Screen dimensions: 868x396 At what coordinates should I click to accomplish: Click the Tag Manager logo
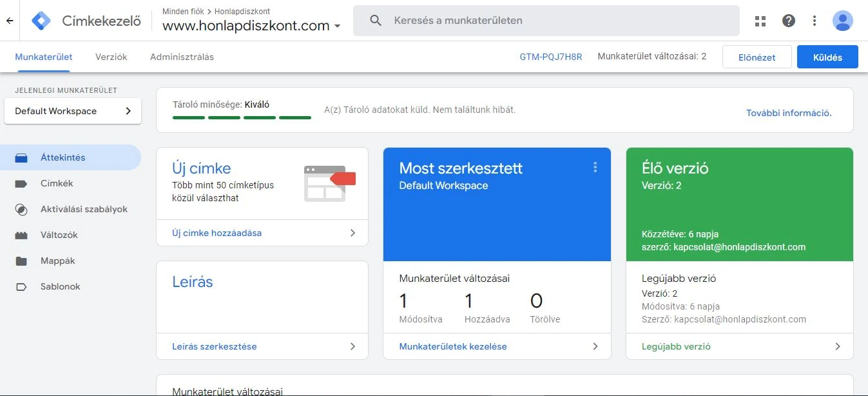(41, 21)
